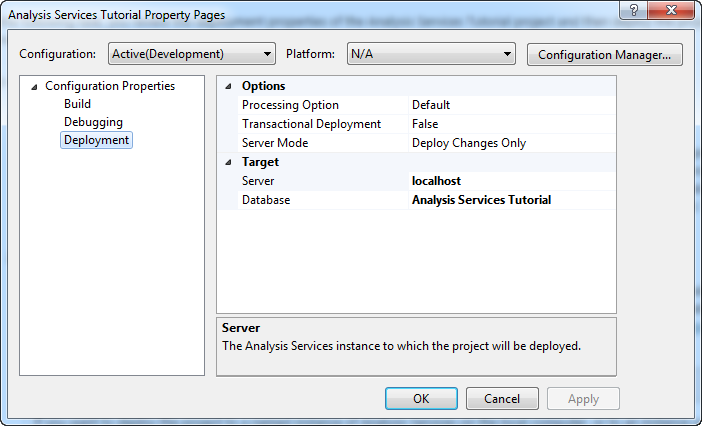
Task: Select the Debugging tree item
Action: (93, 122)
